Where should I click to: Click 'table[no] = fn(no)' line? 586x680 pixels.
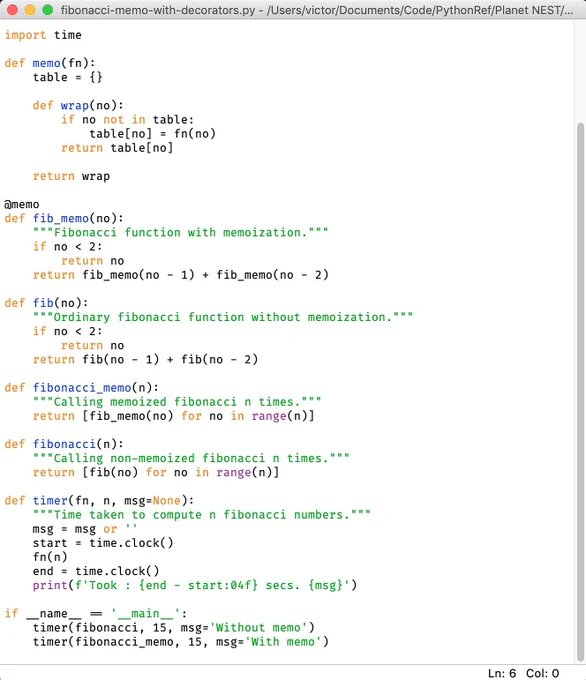[x=152, y=134]
